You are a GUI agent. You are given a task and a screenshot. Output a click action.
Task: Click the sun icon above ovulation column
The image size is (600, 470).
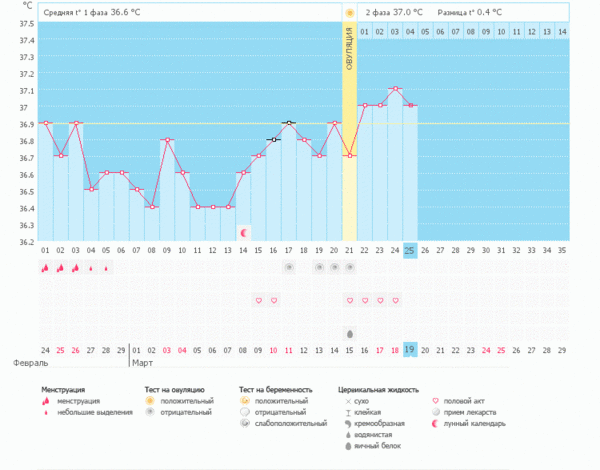point(350,13)
